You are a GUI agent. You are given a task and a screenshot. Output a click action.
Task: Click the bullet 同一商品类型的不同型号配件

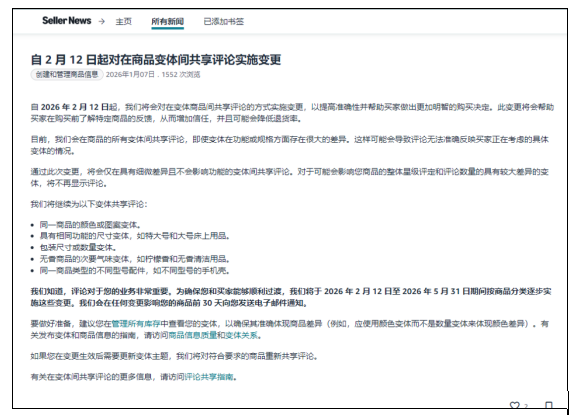tap(134, 271)
